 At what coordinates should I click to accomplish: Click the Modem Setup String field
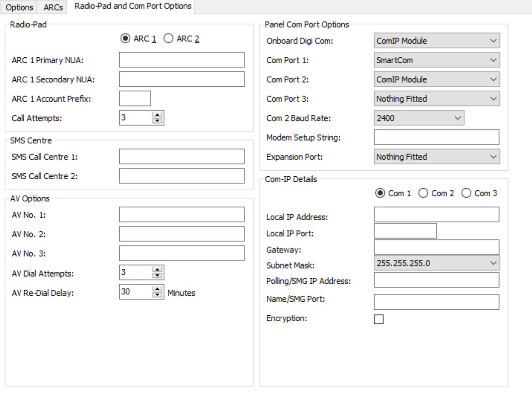[x=436, y=137]
